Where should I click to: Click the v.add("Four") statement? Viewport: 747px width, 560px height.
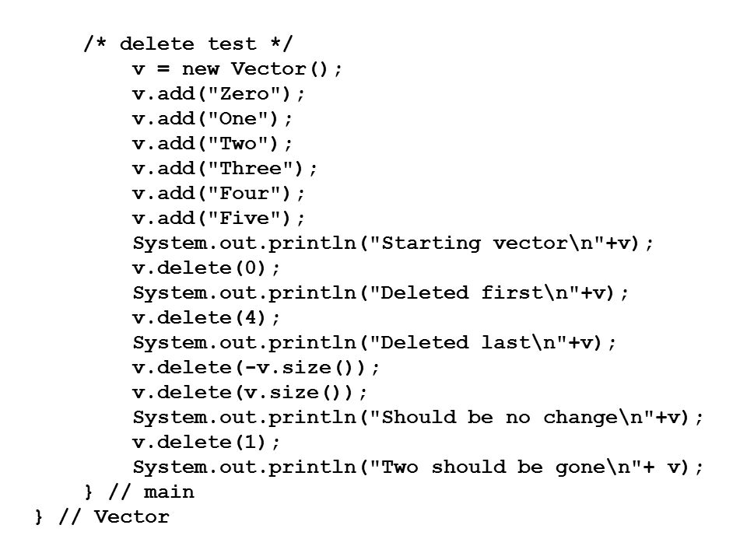[x=218, y=194]
